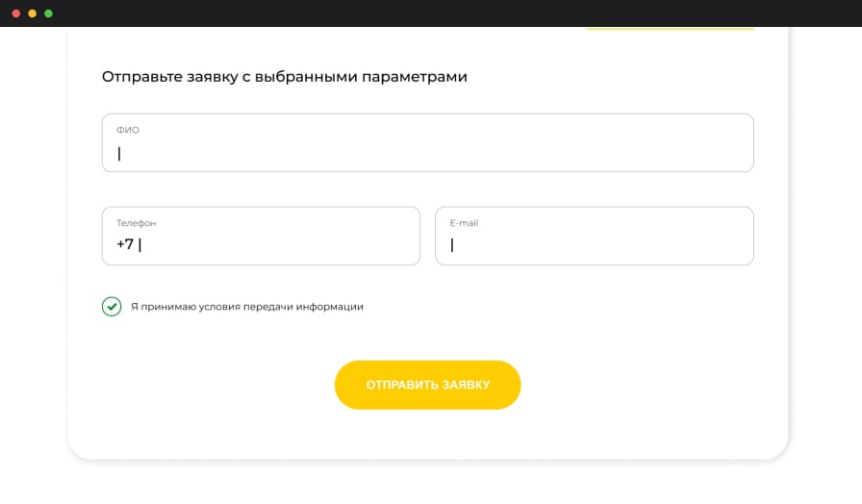Viewport: 862px width, 504px height.
Task: Close the window with the red button
Action: click(x=16, y=13)
